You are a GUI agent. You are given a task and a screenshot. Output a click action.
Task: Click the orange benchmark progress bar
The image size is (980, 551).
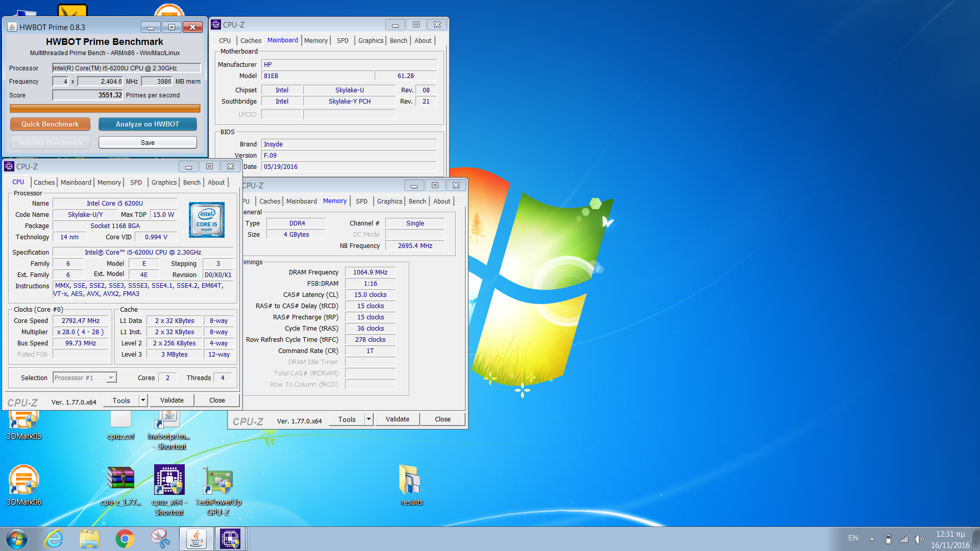105,108
